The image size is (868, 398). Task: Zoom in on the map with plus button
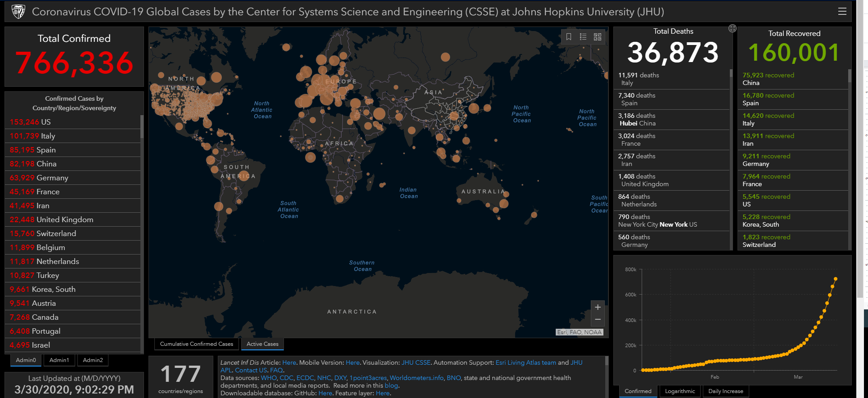click(598, 307)
